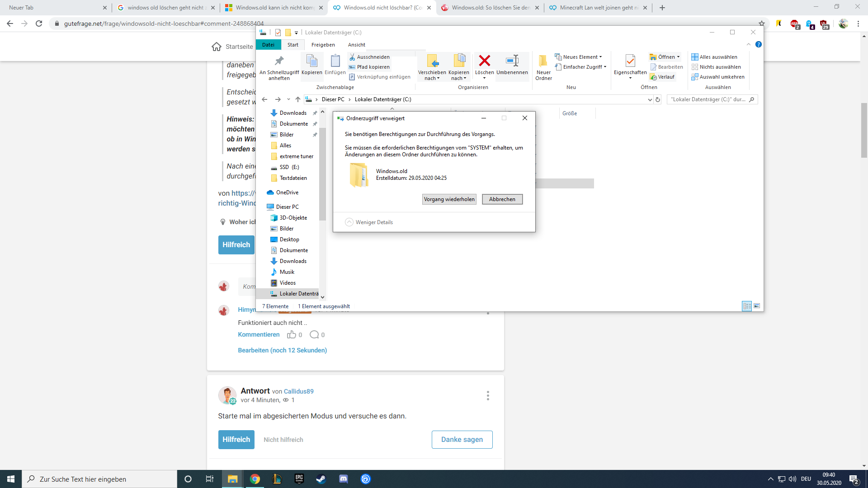Click Abbrechen in the dialog

point(502,199)
